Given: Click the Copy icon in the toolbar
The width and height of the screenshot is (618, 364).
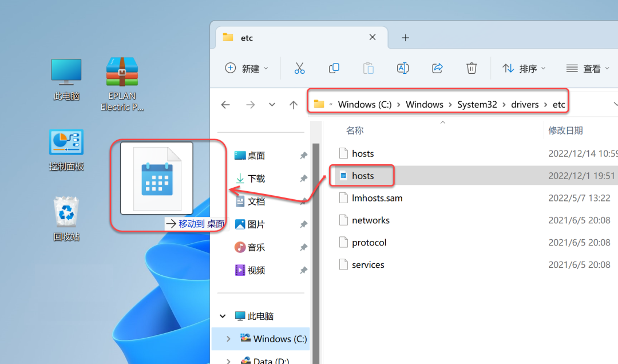Looking at the screenshot, I should 334,68.
